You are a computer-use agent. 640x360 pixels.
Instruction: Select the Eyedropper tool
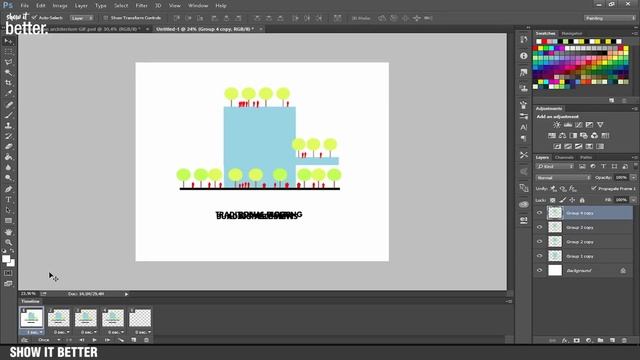(8, 93)
